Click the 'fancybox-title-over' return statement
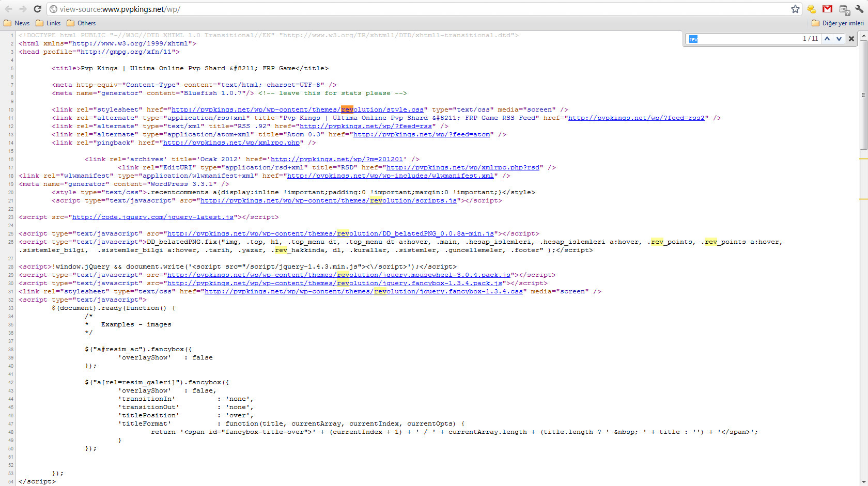 point(455,432)
